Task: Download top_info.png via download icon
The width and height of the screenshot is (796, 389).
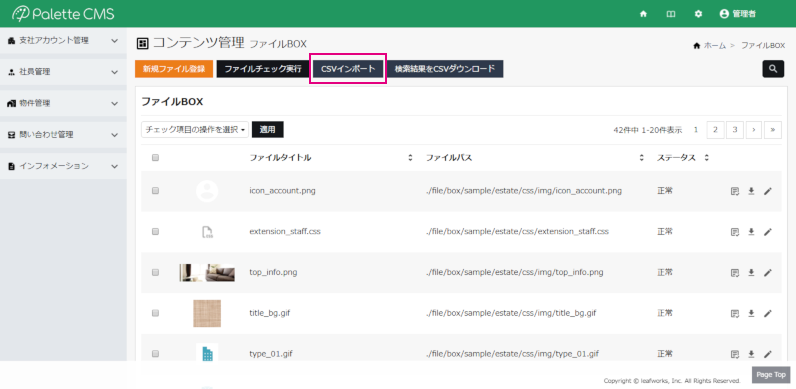Action: point(751,272)
